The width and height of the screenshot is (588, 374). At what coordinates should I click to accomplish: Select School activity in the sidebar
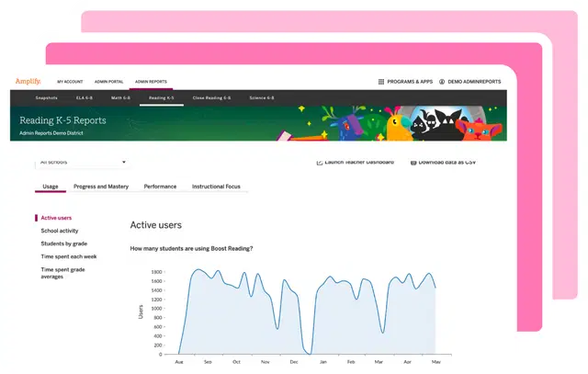click(x=60, y=231)
